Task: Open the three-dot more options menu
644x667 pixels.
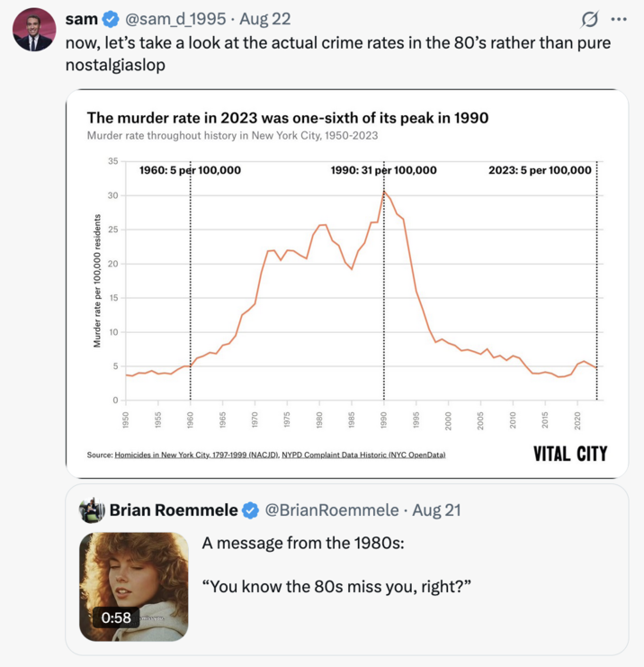Action: [x=619, y=19]
